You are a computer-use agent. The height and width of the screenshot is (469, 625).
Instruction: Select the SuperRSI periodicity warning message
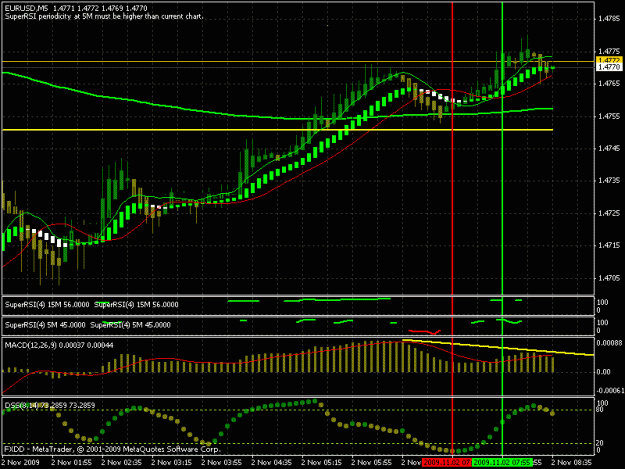[x=104, y=17]
